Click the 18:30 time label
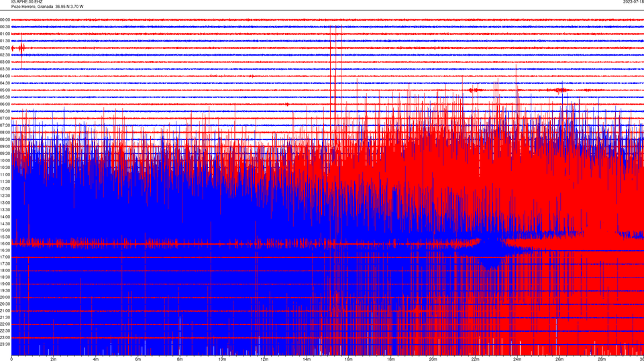 tap(5, 278)
